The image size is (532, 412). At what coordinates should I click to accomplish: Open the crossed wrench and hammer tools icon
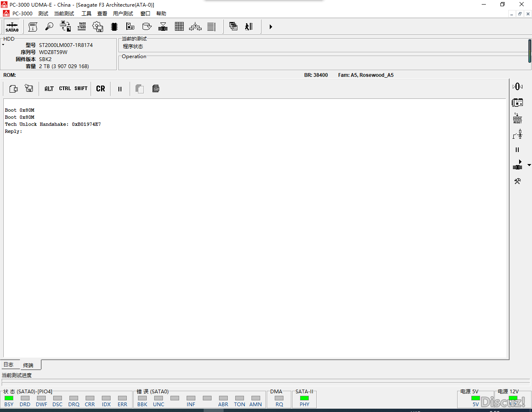pos(517,181)
